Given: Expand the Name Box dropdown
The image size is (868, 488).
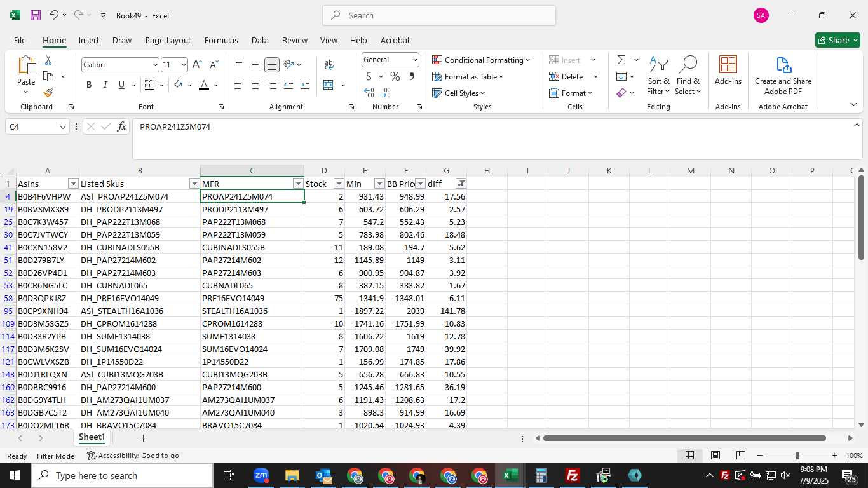Looking at the screenshot, I should tap(62, 127).
